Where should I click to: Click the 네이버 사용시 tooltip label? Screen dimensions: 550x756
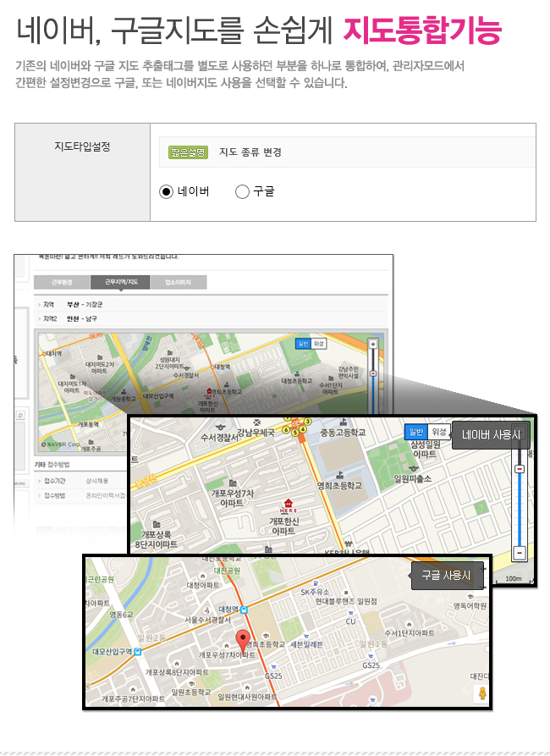tap(491, 435)
